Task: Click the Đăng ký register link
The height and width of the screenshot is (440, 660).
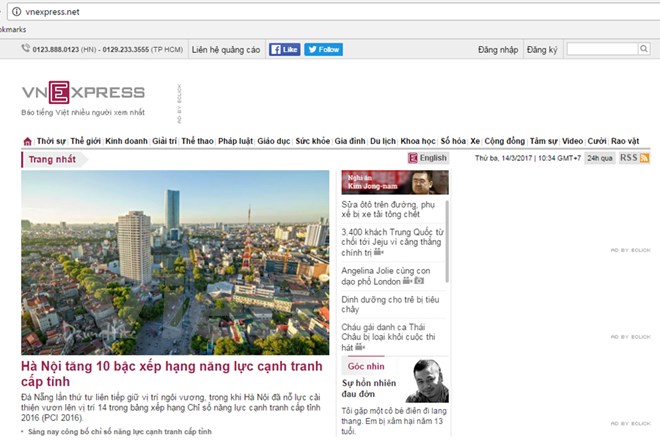Action: [x=542, y=49]
